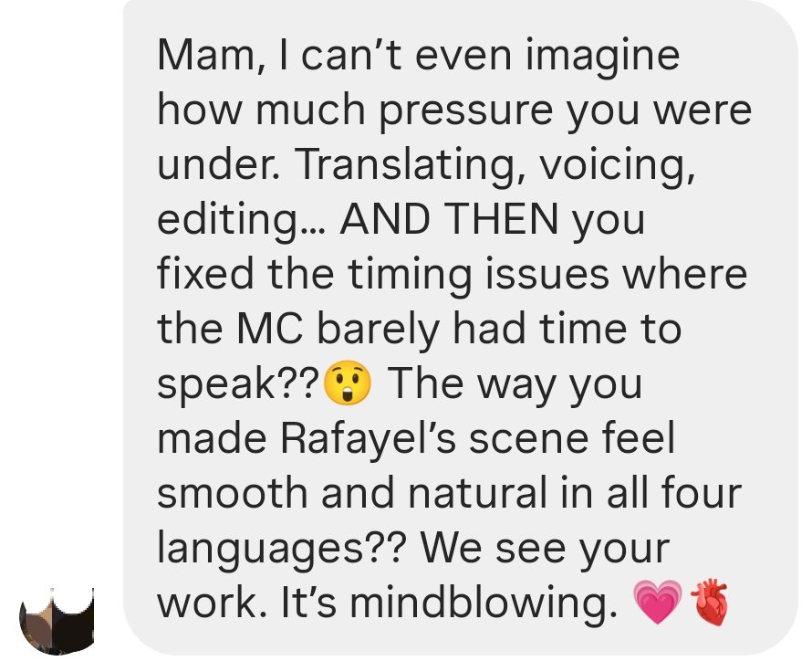
Task: Click the anatomical red heart emoji
Action: [710, 602]
